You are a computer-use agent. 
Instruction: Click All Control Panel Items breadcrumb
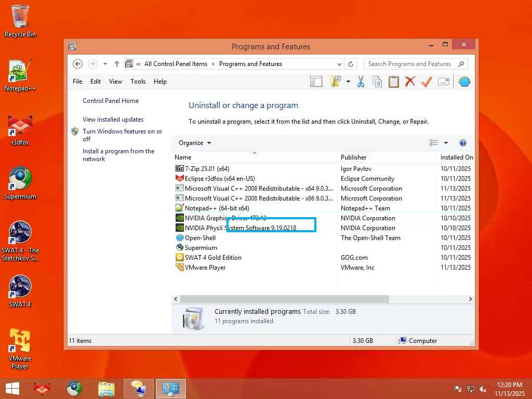tap(176, 64)
